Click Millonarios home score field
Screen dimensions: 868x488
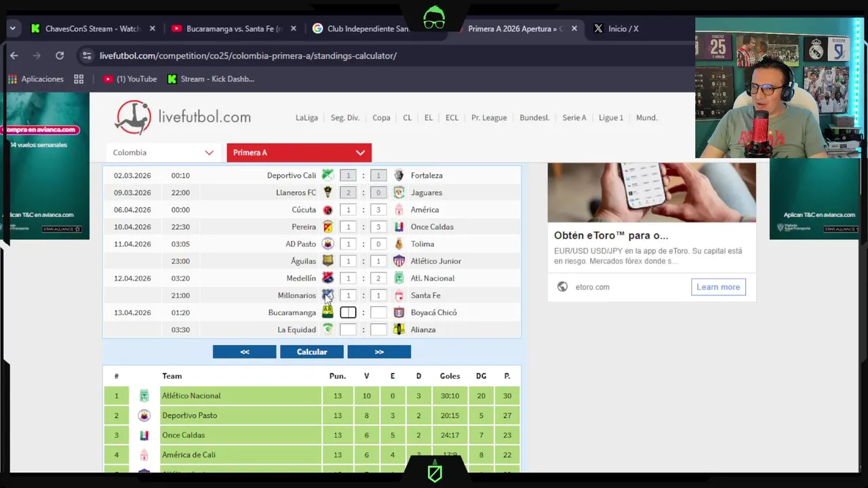(348, 296)
